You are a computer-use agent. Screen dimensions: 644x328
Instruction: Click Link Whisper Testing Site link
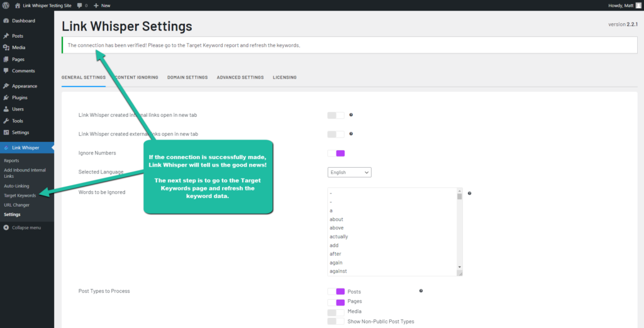point(47,6)
